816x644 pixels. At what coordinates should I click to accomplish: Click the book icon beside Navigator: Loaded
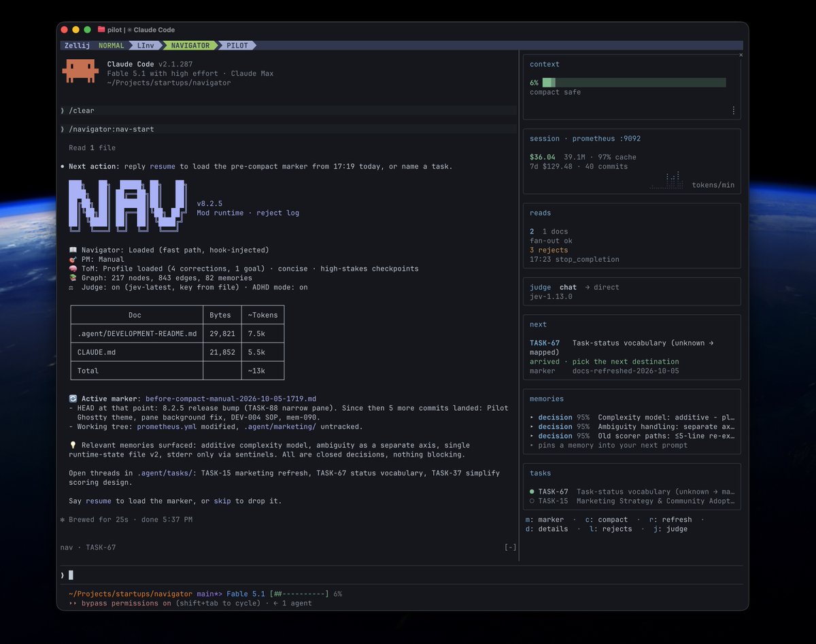73,250
